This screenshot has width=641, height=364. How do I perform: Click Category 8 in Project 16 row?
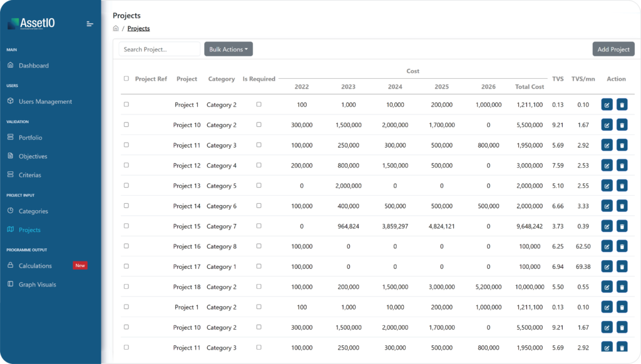(222, 246)
